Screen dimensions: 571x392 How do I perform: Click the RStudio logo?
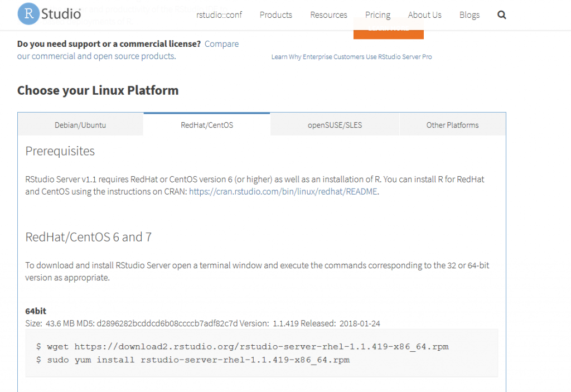pos(49,14)
